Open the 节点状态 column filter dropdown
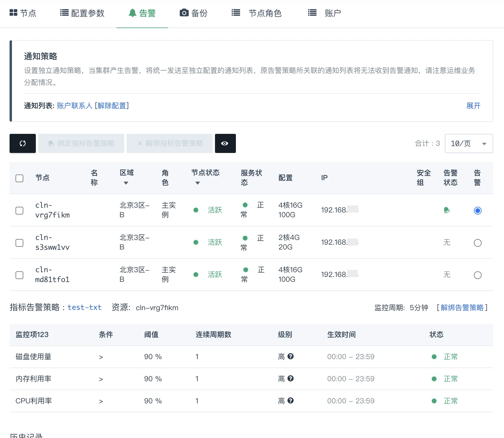The width and height of the screenshot is (504, 438). [197, 183]
